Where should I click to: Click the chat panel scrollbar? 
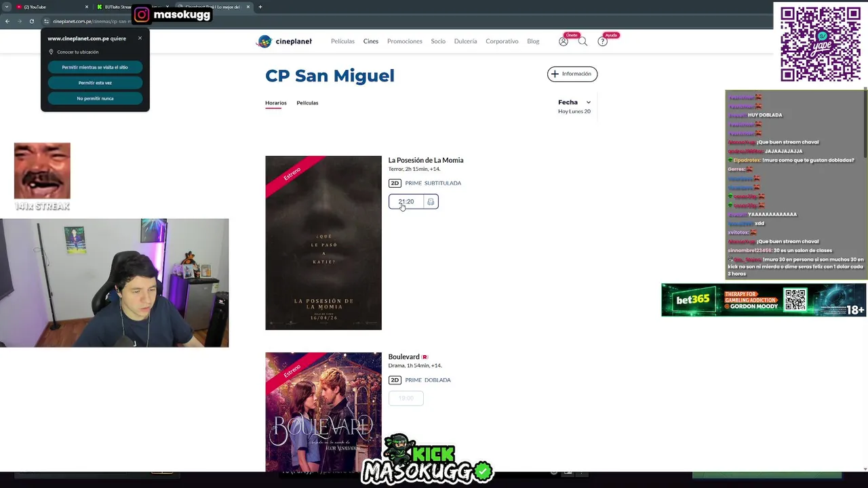tap(865, 122)
